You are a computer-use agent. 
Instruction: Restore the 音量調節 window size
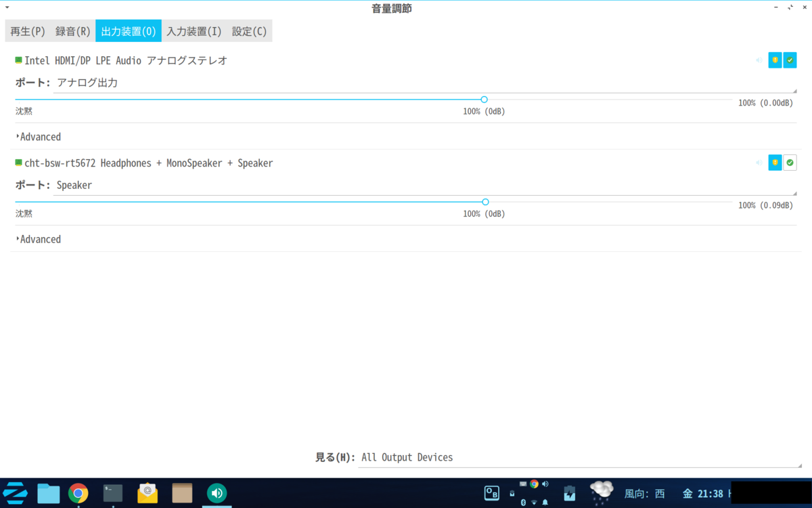790,7
